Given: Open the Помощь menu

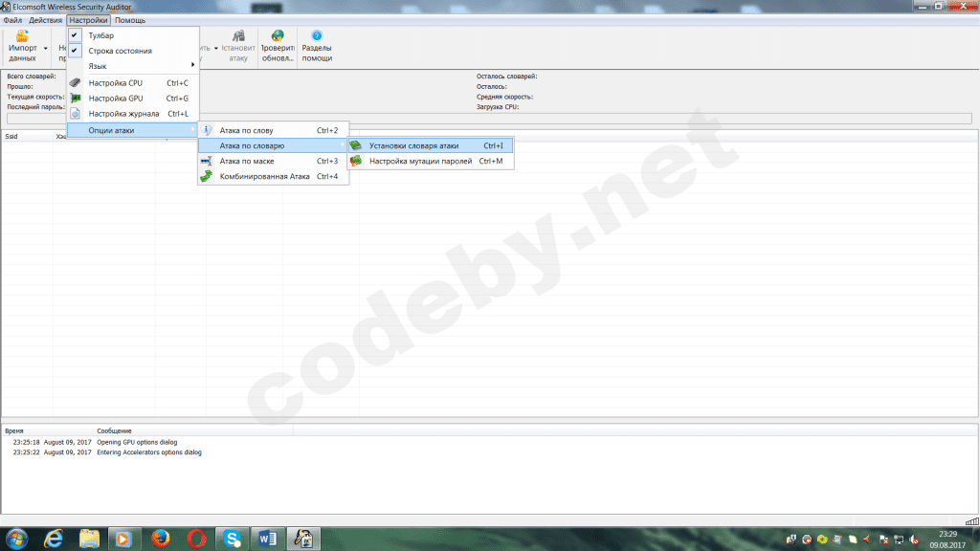Looking at the screenshot, I should point(130,20).
